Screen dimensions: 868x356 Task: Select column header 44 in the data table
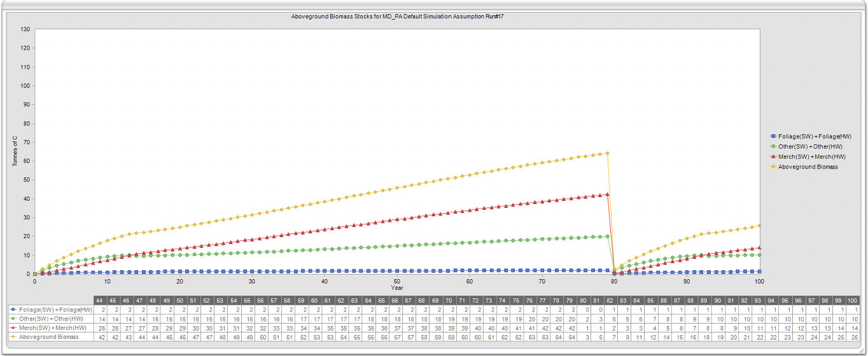pyautogui.click(x=100, y=300)
